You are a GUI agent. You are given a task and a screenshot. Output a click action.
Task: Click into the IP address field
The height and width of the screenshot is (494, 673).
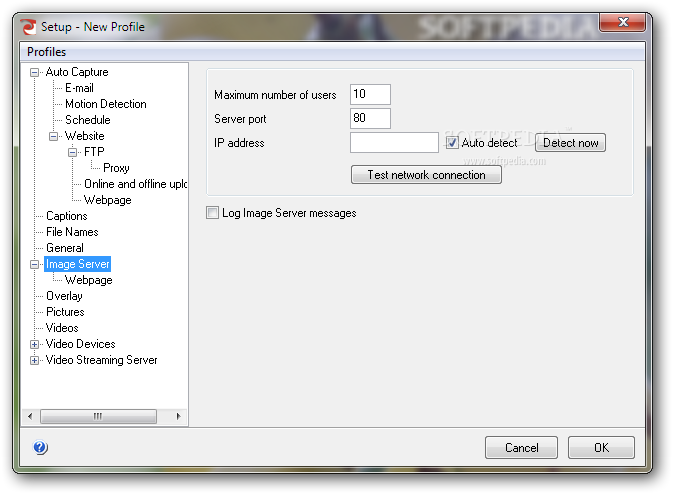(x=394, y=142)
